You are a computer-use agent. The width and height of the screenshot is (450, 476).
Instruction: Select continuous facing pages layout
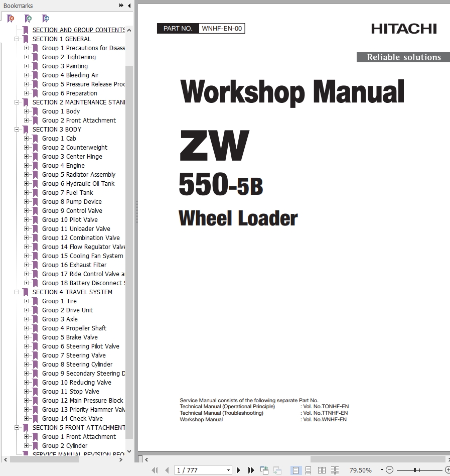coord(335,470)
